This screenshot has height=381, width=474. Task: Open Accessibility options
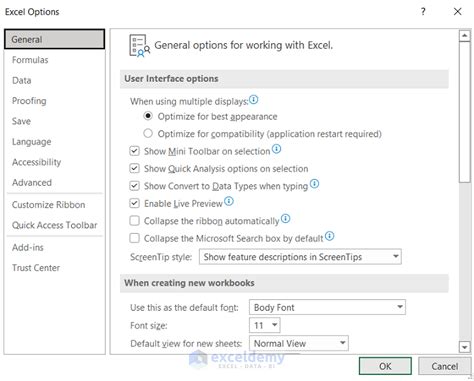click(55, 162)
